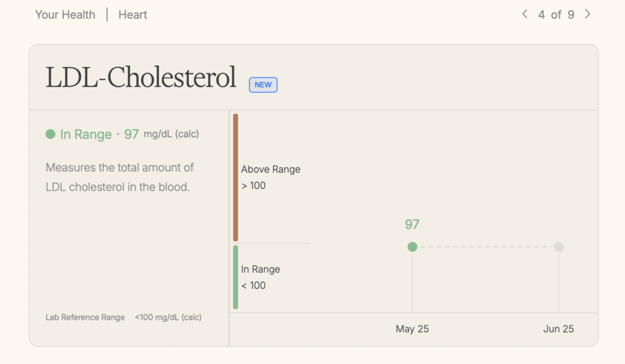Click the Above Range > 100 label
Screen dimensions: 625x364
270,177
